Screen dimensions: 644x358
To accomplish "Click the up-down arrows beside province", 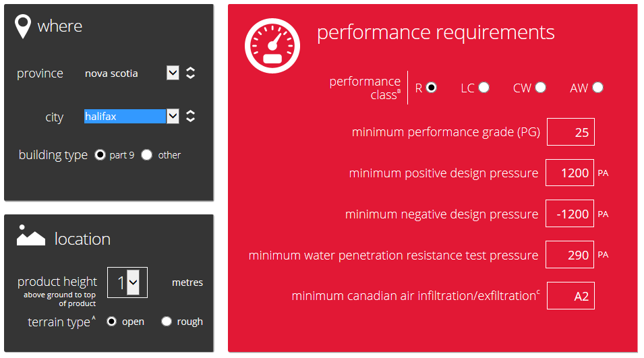I will (x=191, y=73).
